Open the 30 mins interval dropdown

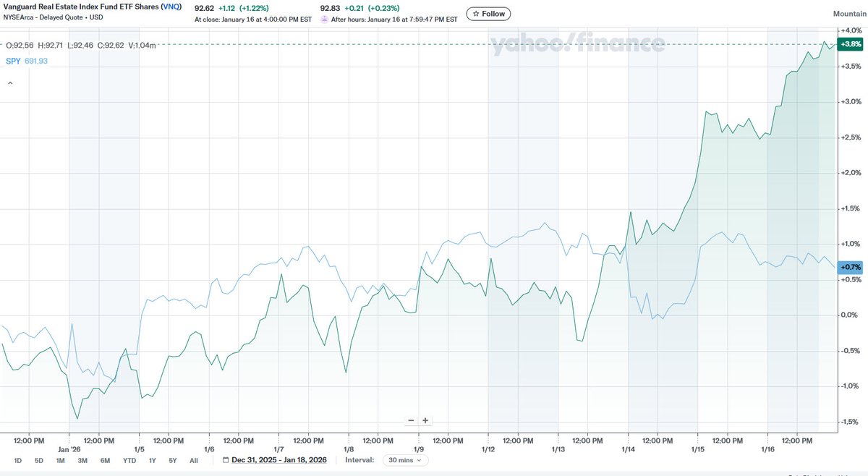coord(404,460)
